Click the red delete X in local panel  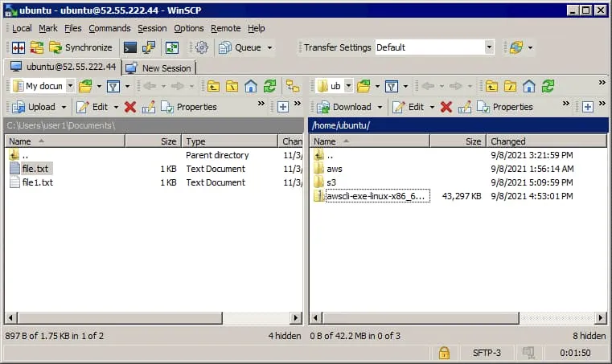pyautogui.click(x=130, y=107)
